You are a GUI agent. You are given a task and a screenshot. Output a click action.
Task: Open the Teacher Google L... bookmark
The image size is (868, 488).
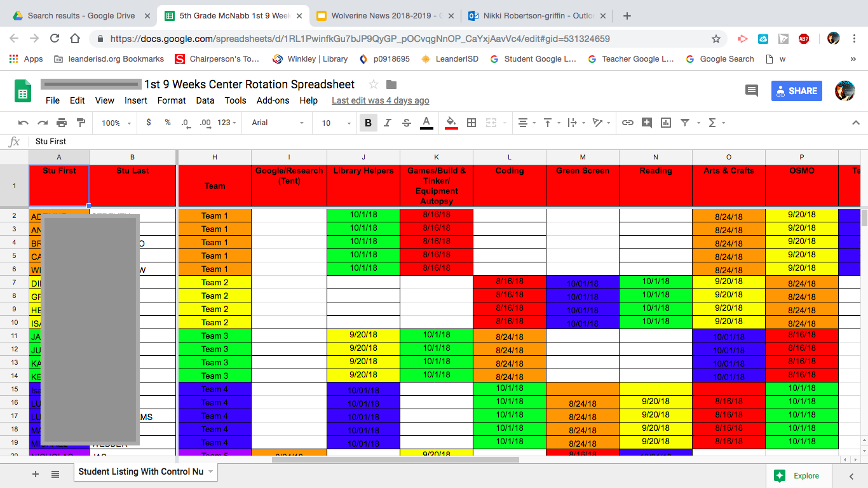pyautogui.click(x=630, y=59)
